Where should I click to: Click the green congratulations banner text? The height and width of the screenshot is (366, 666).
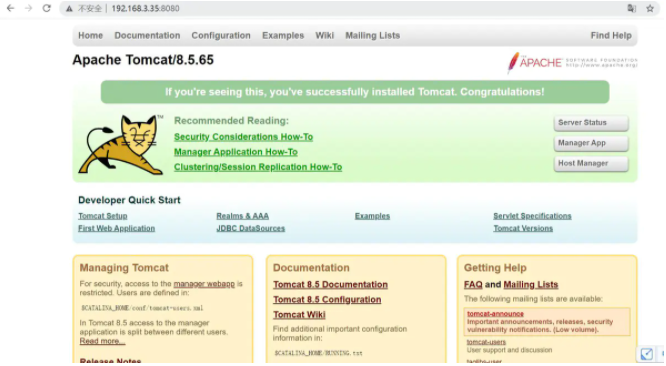(x=355, y=92)
